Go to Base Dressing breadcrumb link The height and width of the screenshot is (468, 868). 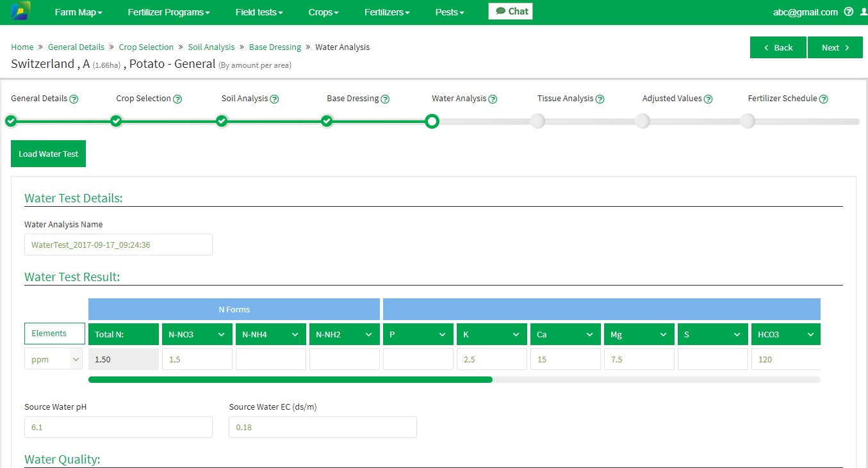(x=275, y=47)
